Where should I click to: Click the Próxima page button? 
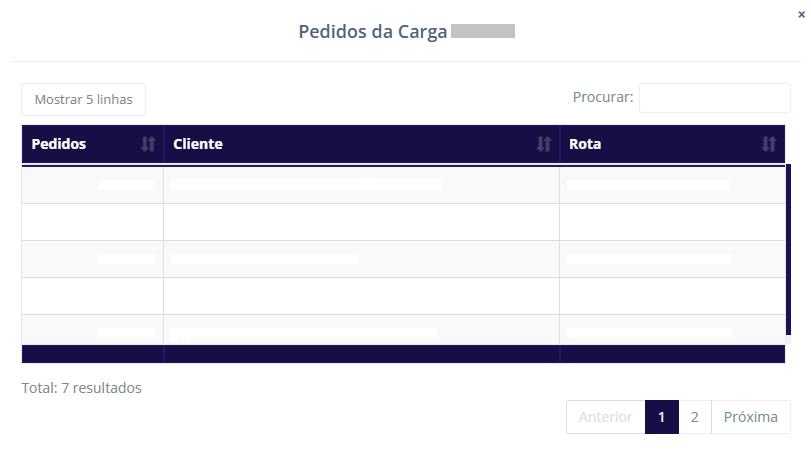[x=750, y=417]
